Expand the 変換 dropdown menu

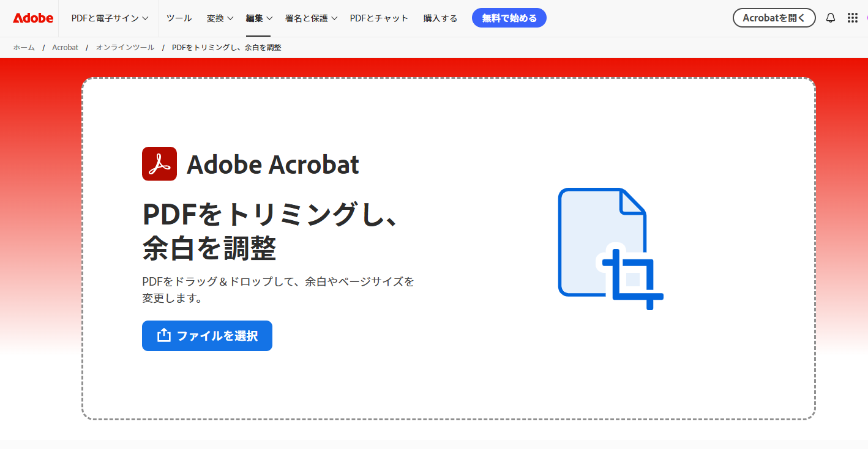point(220,18)
